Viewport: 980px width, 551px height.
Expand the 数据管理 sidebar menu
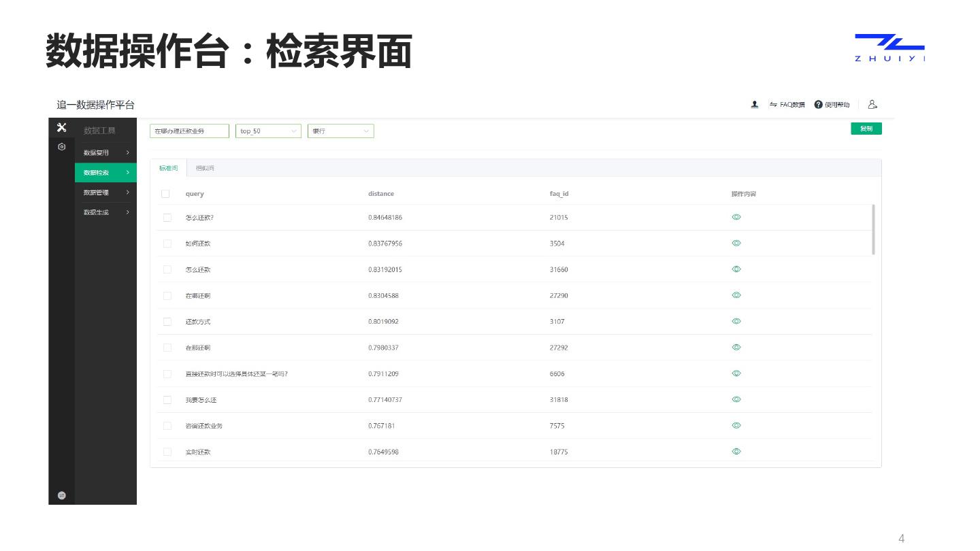click(105, 193)
